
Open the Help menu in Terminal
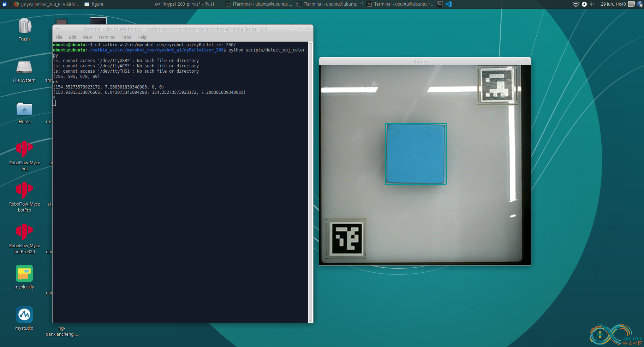(142, 37)
